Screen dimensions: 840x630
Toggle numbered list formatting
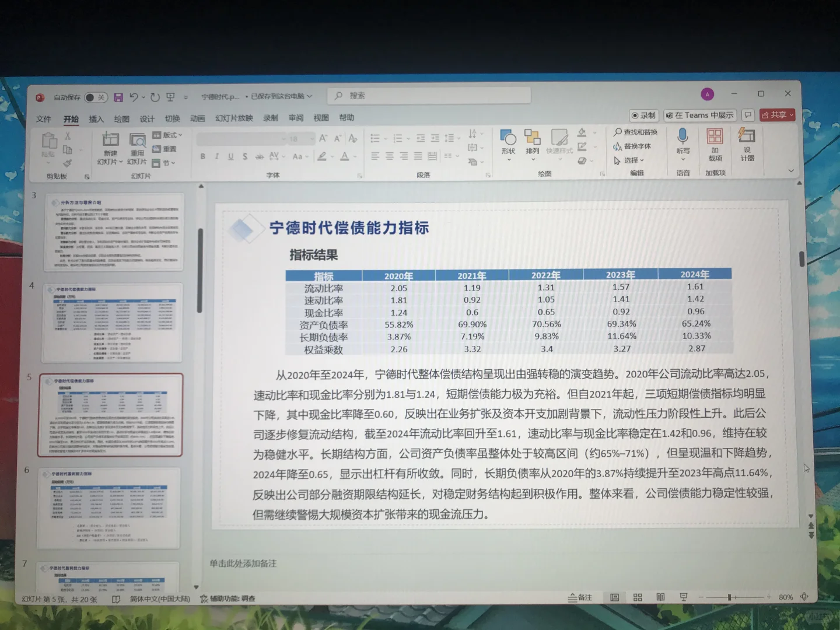[x=398, y=138]
